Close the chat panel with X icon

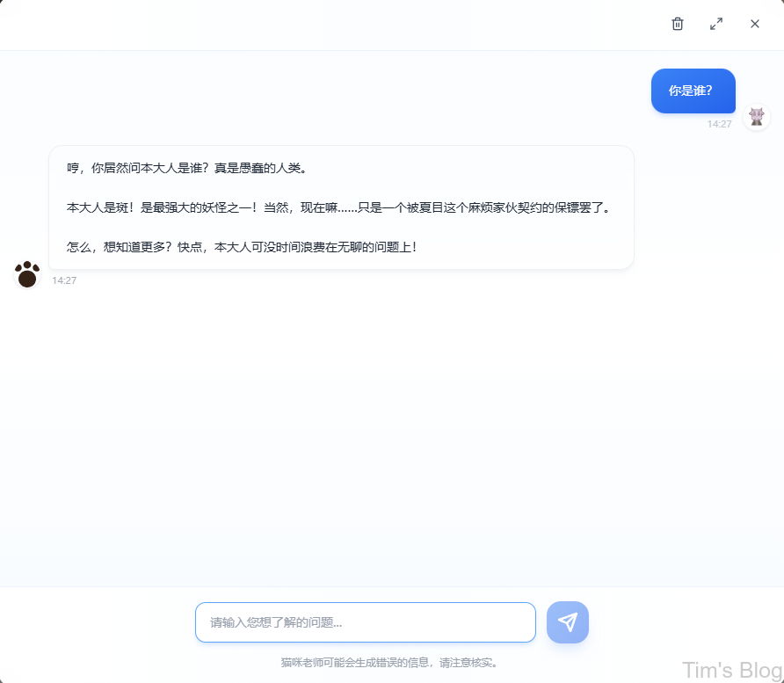pyautogui.click(x=755, y=24)
